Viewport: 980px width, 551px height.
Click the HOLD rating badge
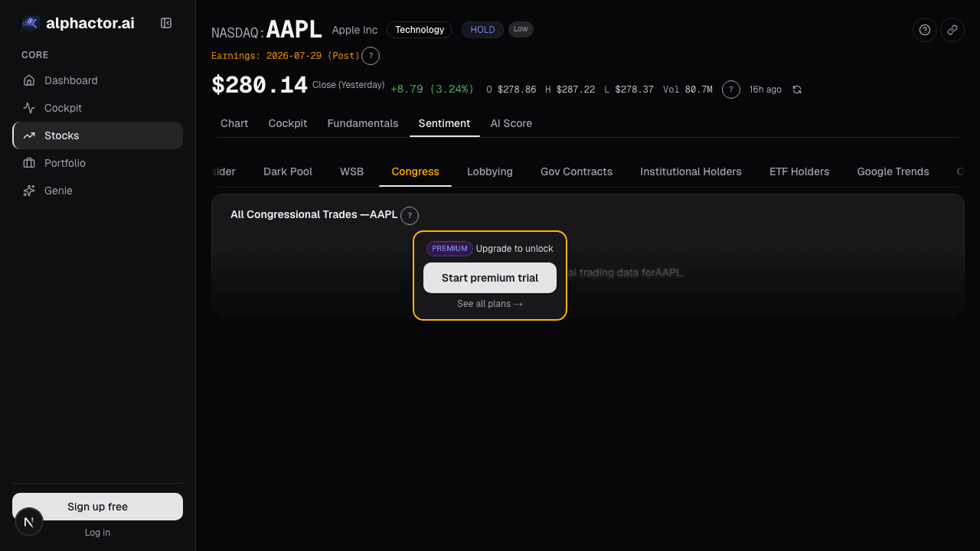[482, 30]
